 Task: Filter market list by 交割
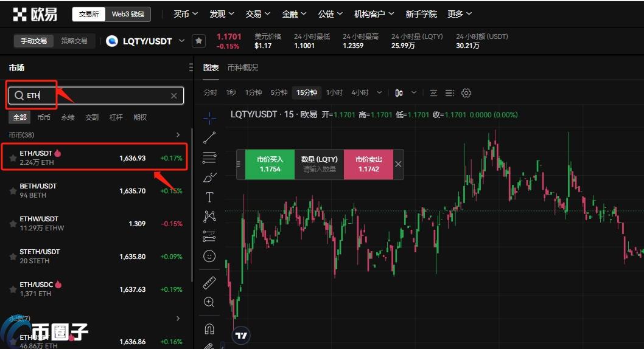click(91, 117)
